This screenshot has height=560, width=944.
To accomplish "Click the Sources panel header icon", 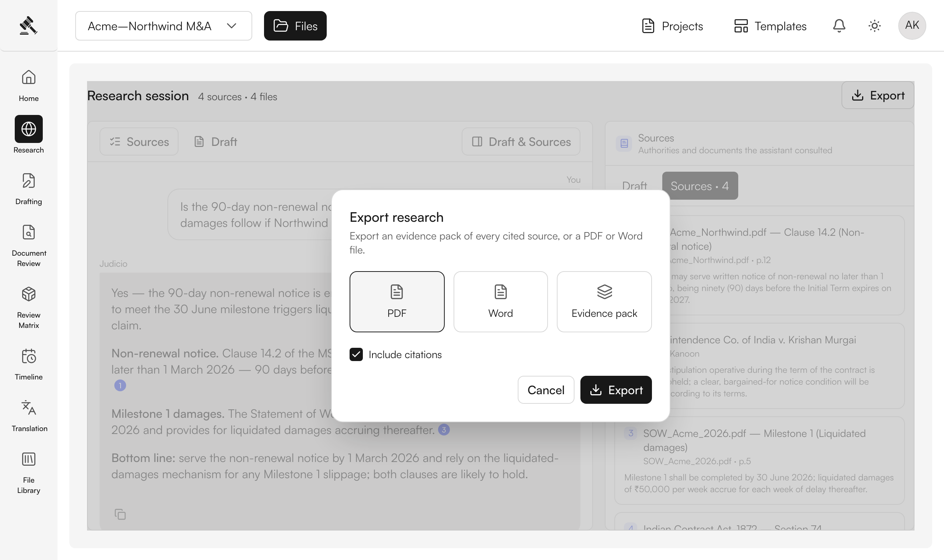I will 624,143.
